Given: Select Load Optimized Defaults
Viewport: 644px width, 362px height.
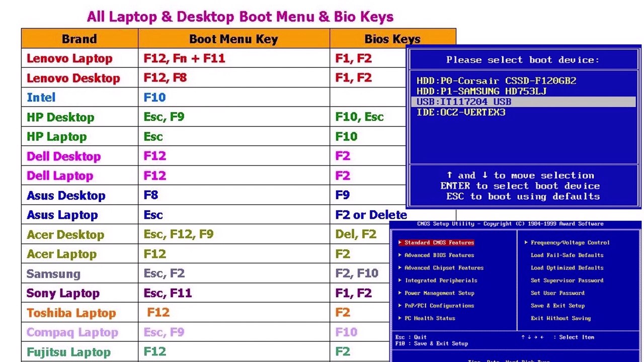Looking at the screenshot, I should tap(567, 267).
